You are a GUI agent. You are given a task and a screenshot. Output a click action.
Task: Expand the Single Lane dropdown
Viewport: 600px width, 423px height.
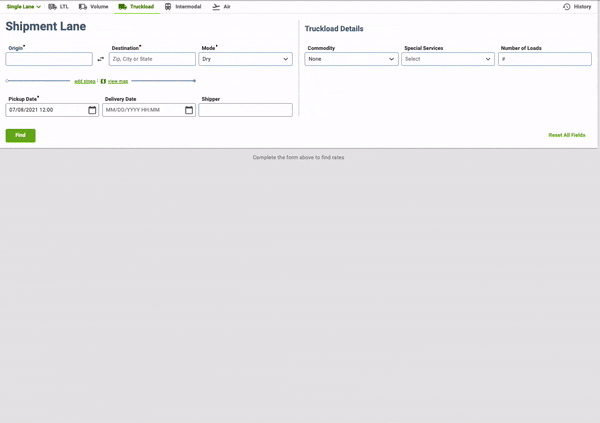click(23, 7)
